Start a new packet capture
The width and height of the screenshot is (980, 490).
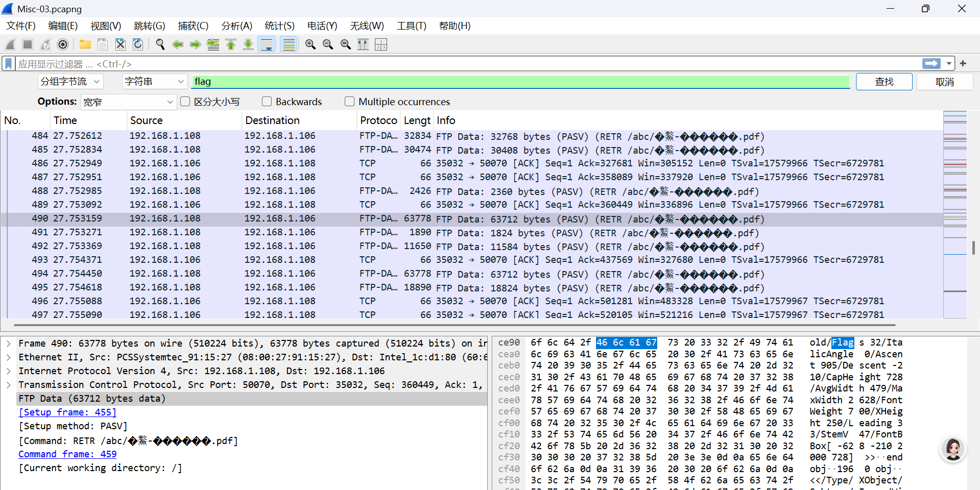tap(10, 44)
